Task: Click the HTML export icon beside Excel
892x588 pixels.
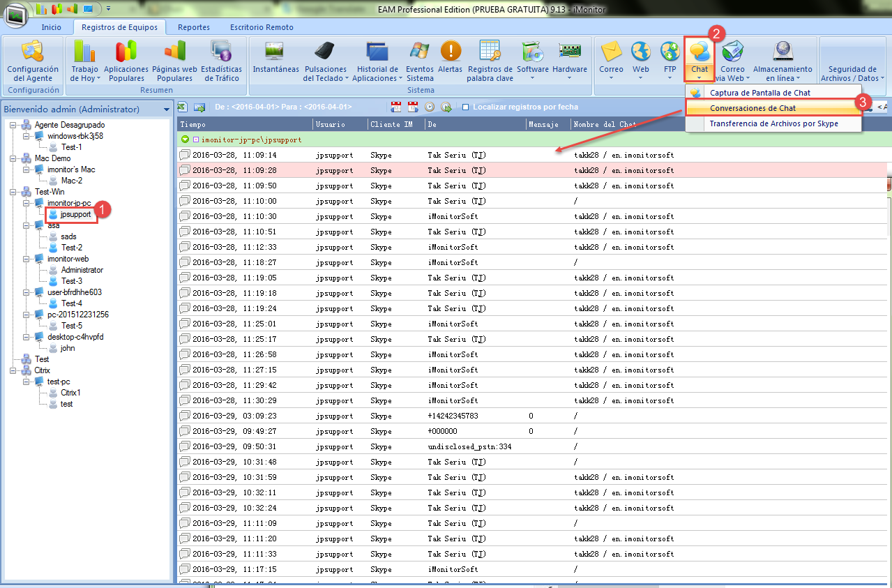Action: click(199, 107)
